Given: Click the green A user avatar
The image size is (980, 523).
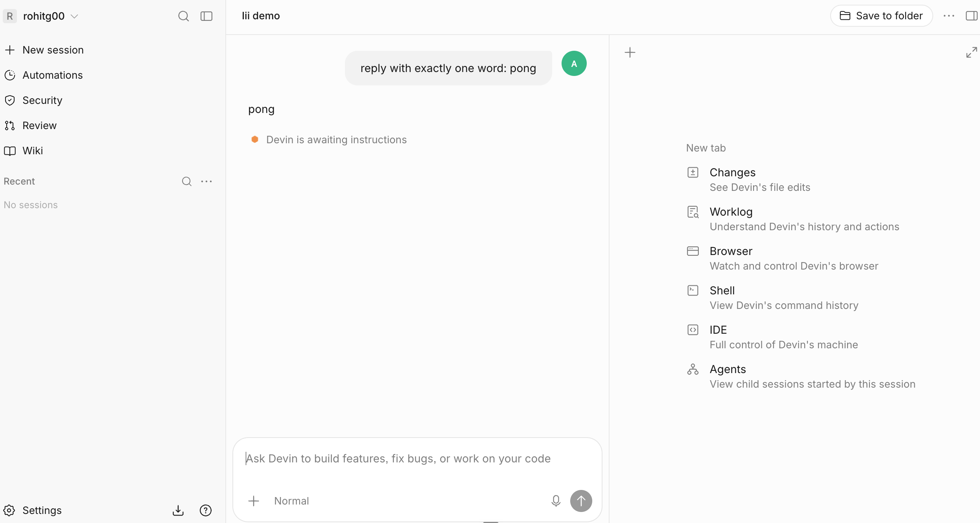Looking at the screenshot, I should 574,63.
